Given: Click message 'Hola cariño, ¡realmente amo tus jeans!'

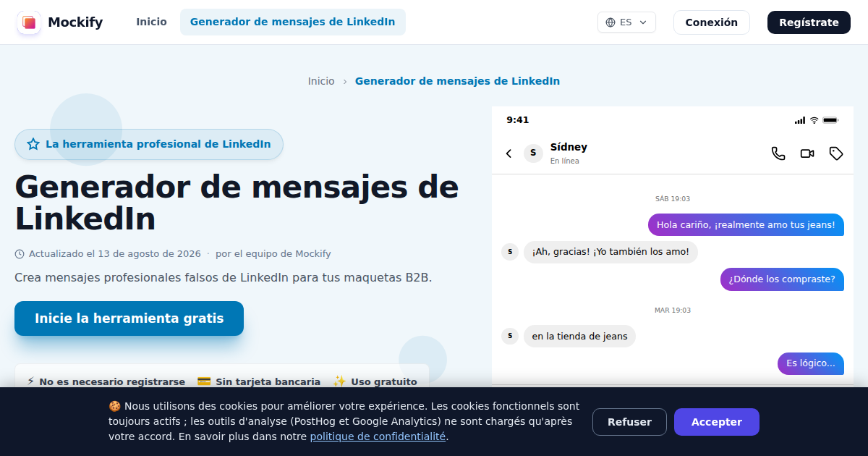Looking at the screenshot, I should point(746,225).
